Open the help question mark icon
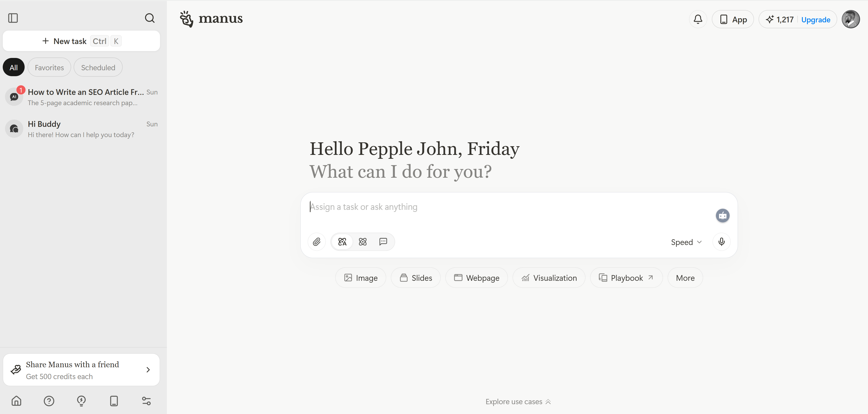868x414 pixels. coord(49,401)
